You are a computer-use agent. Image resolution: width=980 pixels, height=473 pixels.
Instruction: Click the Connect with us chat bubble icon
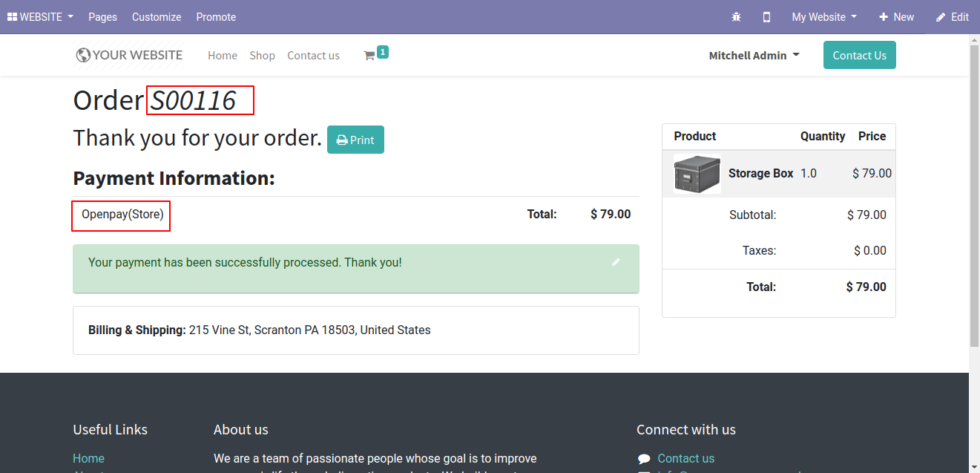click(x=644, y=459)
